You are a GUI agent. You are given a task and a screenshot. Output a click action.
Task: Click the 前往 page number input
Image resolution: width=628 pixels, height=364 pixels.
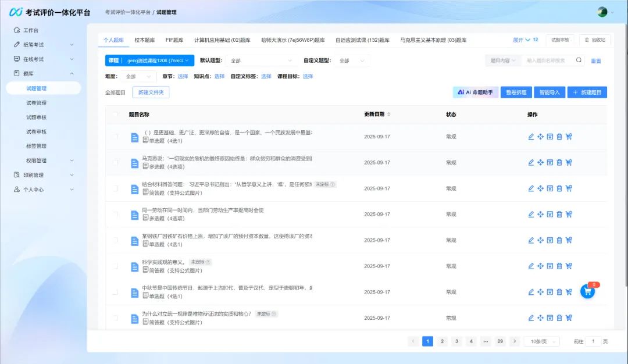(593, 341)
